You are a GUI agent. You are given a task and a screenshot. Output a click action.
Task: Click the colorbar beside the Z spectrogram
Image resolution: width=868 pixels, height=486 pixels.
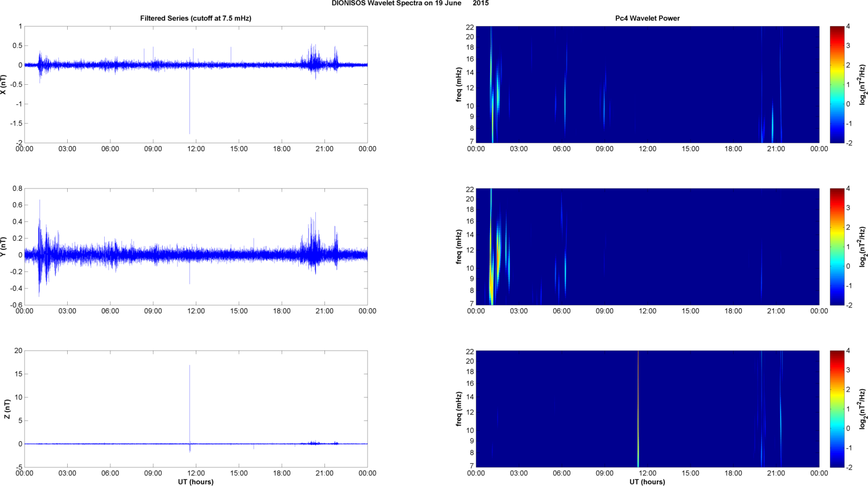click(837, 409)
